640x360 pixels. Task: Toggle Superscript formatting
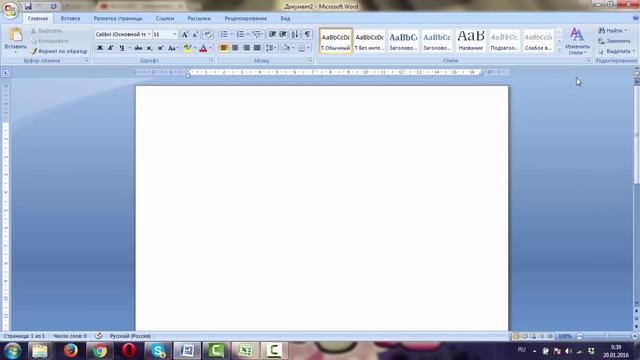coord(160,48)
